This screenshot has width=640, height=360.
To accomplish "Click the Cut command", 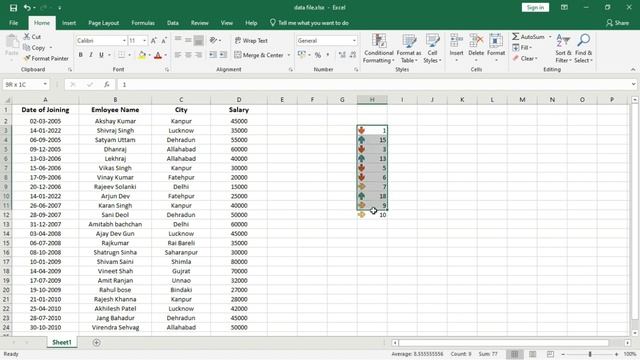I will [32, 37].
